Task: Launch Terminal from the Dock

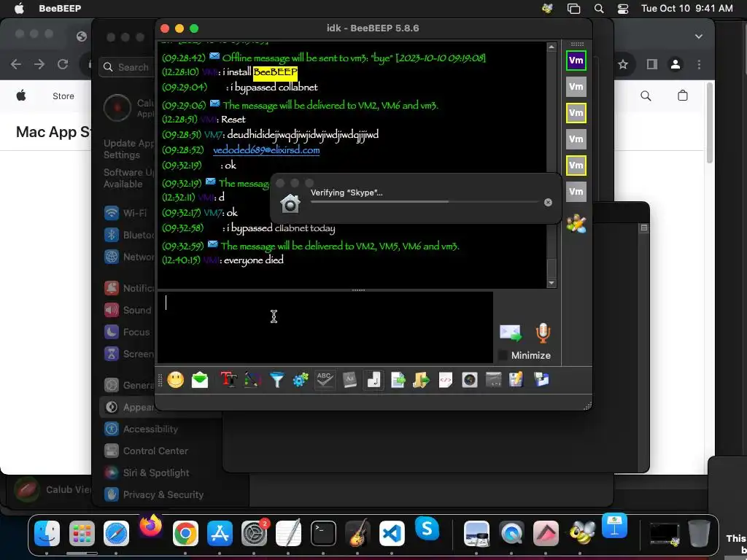Action: [x=323, y=533]
